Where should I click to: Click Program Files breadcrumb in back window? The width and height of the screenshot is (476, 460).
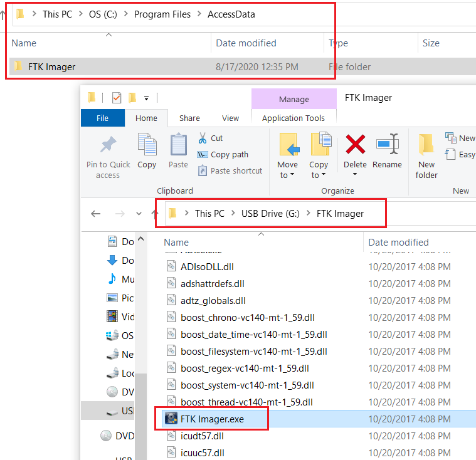(162, 14)
